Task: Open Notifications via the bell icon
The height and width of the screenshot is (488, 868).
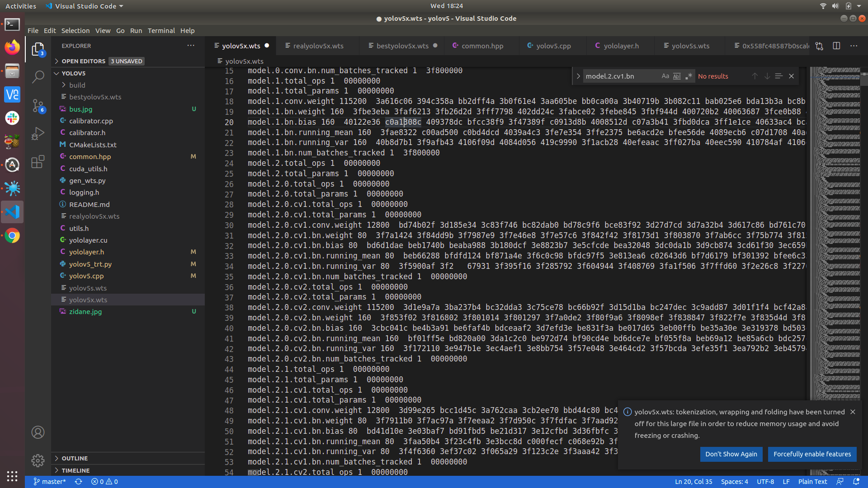Action: point(858,482)
